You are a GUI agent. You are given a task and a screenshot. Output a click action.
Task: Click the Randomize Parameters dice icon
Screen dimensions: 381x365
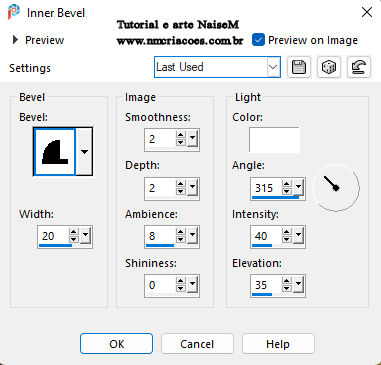(329, 67)
